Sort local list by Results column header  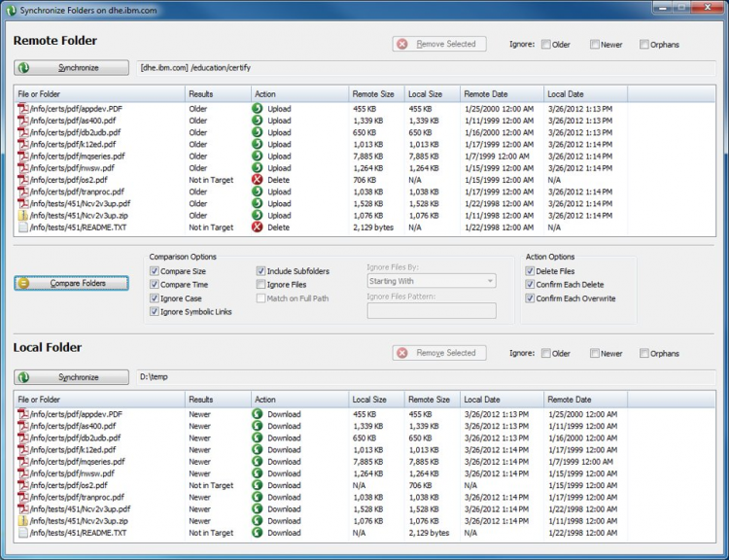[x=200, y=400]
